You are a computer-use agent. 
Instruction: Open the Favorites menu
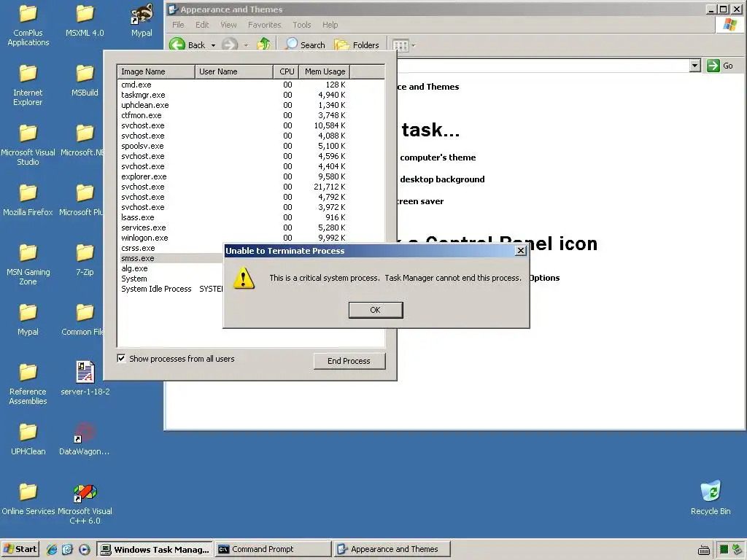[264, 25]
